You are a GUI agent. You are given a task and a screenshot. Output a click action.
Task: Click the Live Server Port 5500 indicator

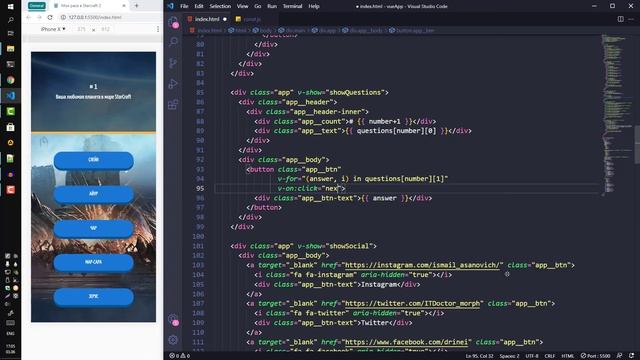(596, 356)
